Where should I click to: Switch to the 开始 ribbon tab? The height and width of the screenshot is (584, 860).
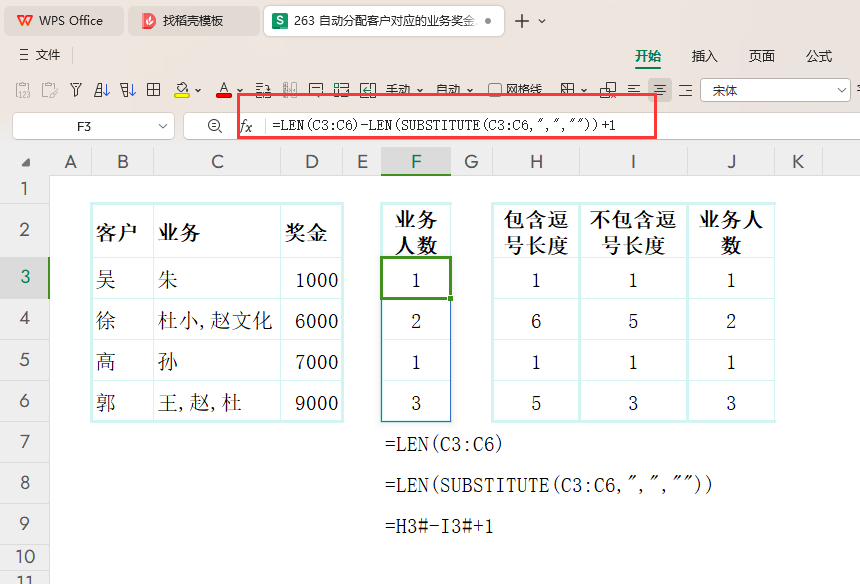click(648, 56)
